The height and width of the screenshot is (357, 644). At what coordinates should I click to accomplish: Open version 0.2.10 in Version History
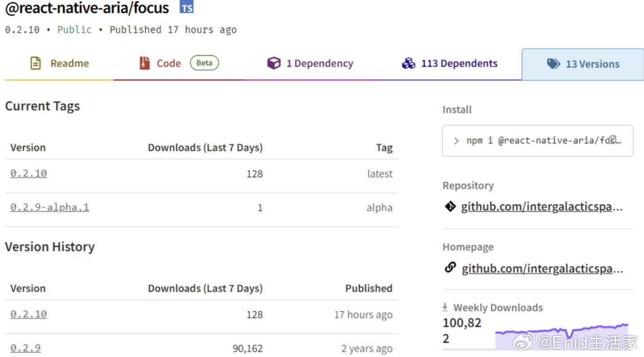29,314
